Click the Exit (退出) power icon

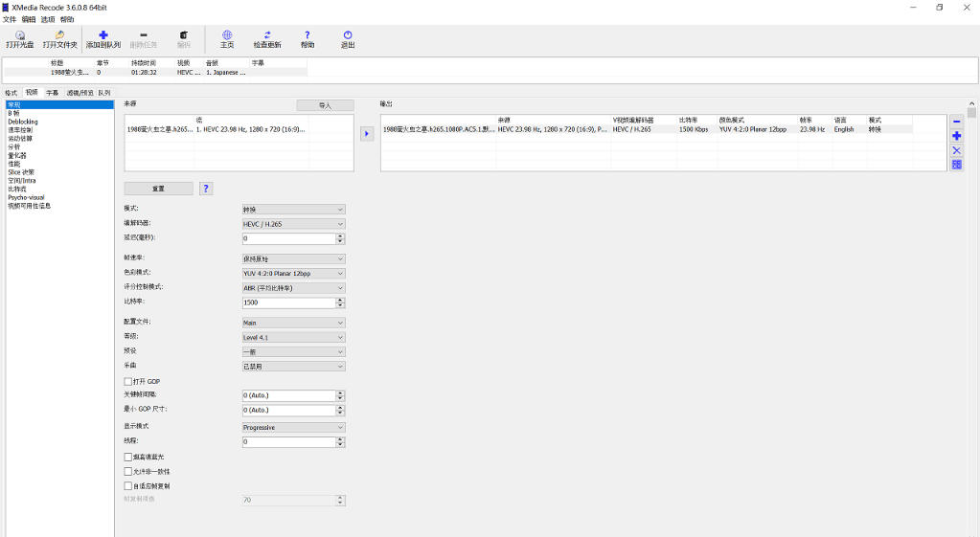pyautogui.click(x=348, y=35)
